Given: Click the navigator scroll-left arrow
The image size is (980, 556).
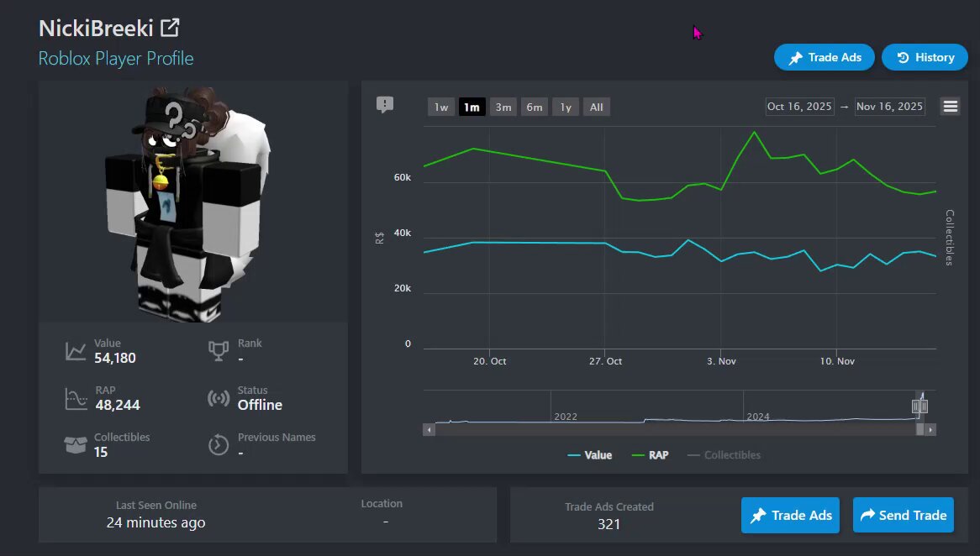Looking at the screenshot, I should point(429,430).
